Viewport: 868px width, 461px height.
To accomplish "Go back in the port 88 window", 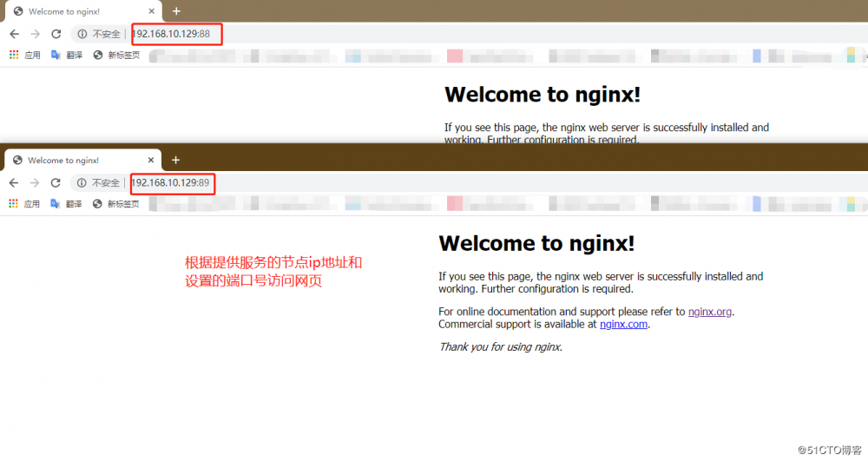I will (15, 34).
